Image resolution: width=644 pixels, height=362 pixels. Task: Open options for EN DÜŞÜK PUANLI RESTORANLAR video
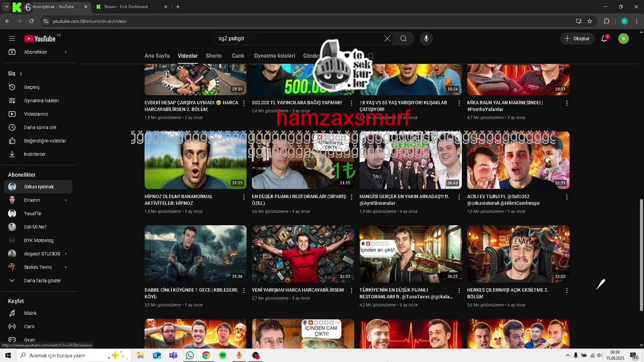coord(351,197)
